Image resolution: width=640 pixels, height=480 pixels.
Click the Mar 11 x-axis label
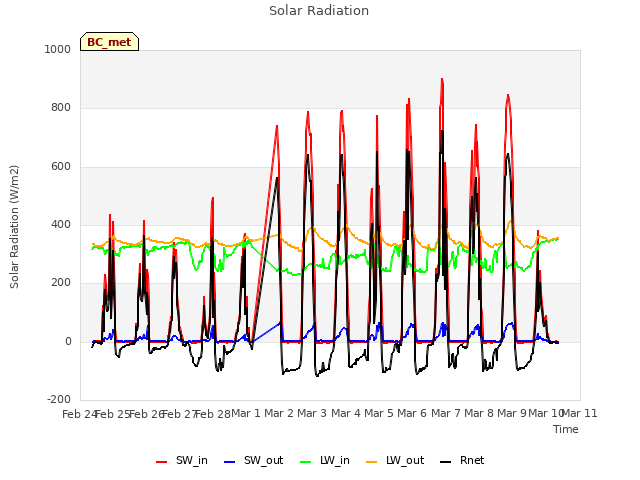click(x=580, y=413)
